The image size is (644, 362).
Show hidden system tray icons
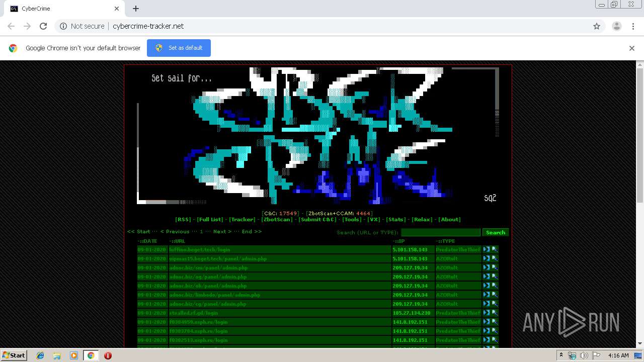[561, 355]
